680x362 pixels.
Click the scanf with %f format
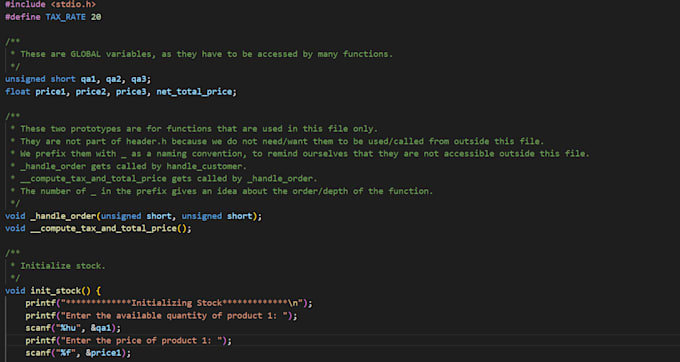(78, 353)
